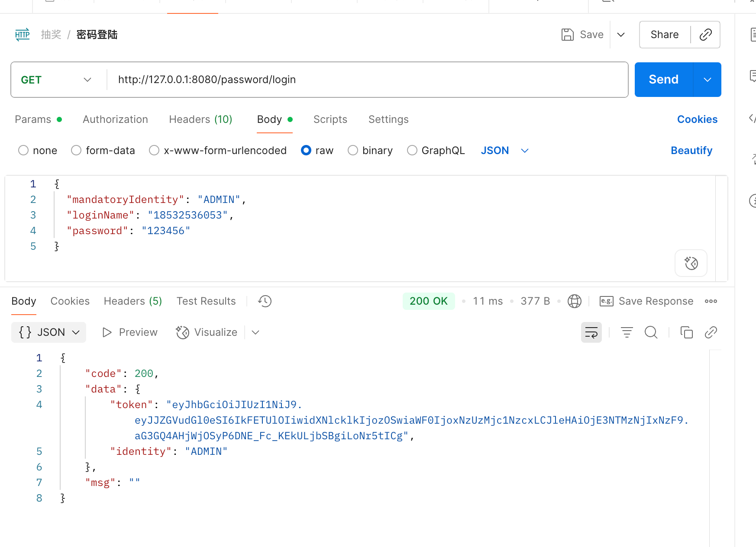
Task: Click the loginName line in body editor
Action: point(150,215)
